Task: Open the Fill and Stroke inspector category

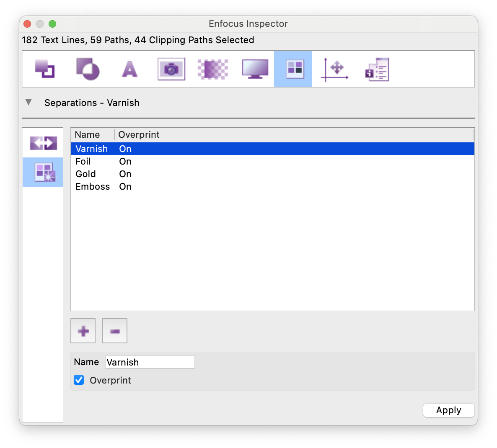Action: coord(45,69)
